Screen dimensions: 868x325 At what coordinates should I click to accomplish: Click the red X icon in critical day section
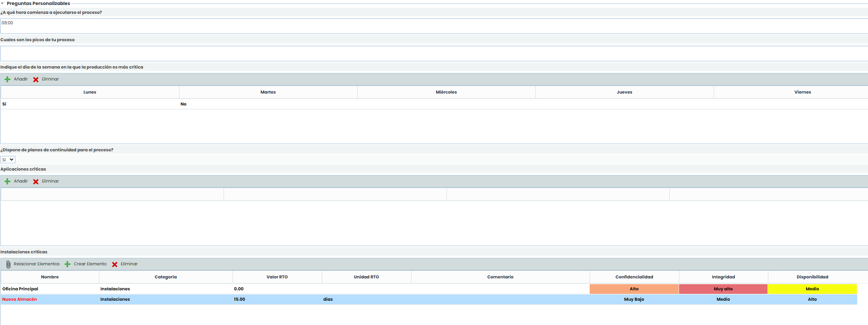click(36, 79)
